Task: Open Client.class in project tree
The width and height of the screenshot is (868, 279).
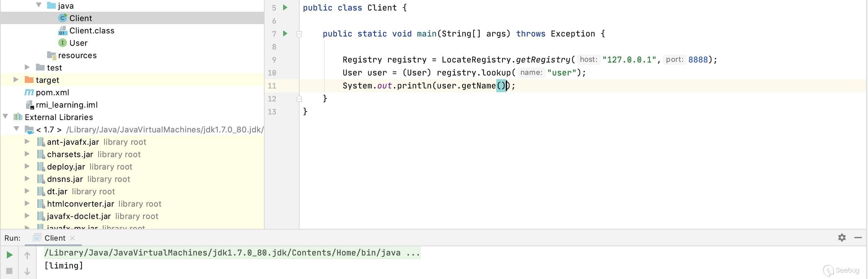Action: point(92,31)
